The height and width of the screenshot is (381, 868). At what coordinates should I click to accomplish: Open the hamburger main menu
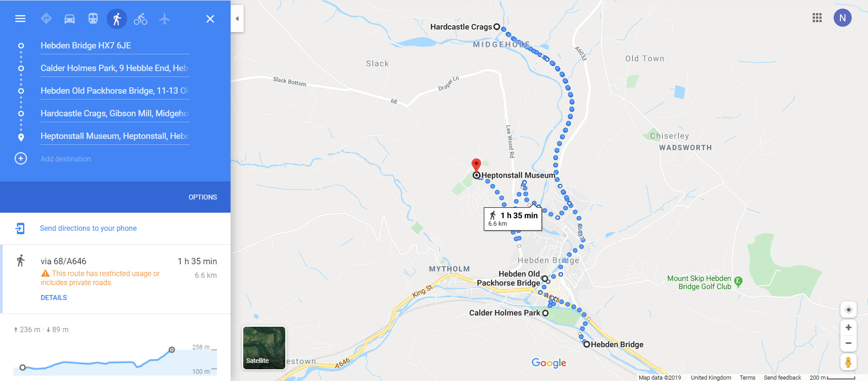click(x=20, y=19)
